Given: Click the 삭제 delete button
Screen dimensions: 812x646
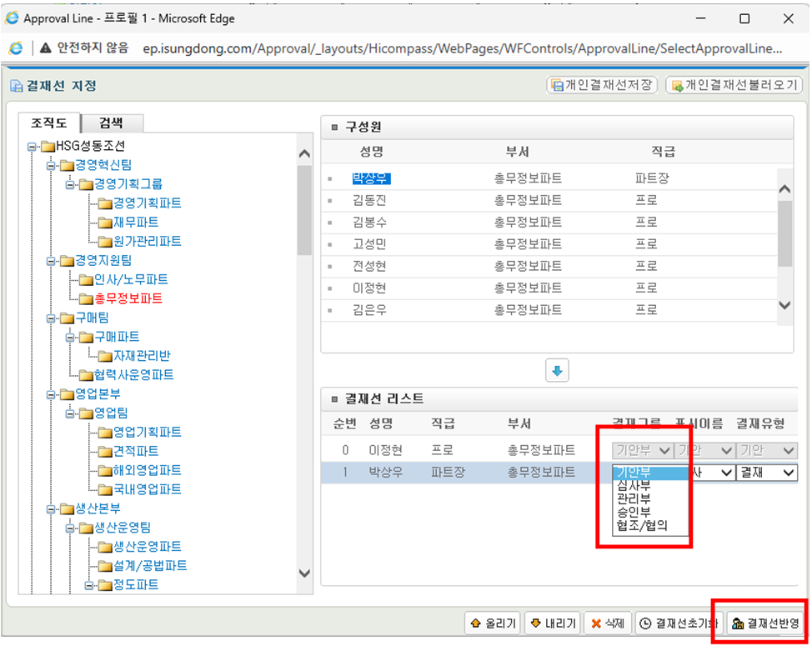Looking at the screenshot, I should click(x=608, y=623).
